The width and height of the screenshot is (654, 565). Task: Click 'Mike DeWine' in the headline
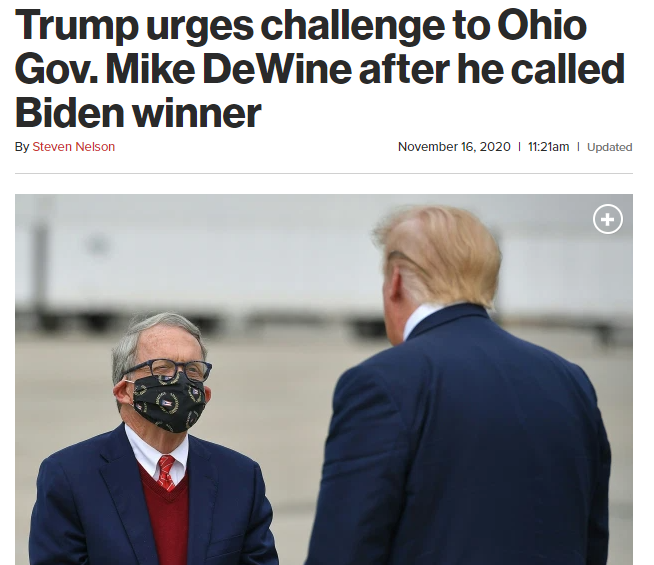click(x=229, y=69)
